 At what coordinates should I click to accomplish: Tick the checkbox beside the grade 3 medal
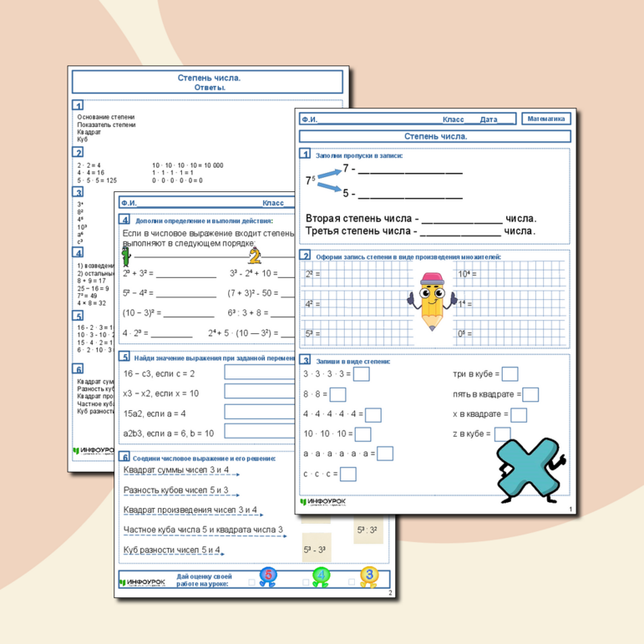tap(352, 582)
